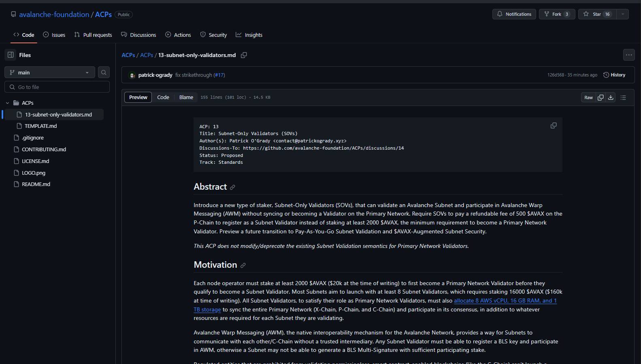The image size is (641, 364).
Task: Open the avalanche-foundation owner link
Action: point(54,14)
